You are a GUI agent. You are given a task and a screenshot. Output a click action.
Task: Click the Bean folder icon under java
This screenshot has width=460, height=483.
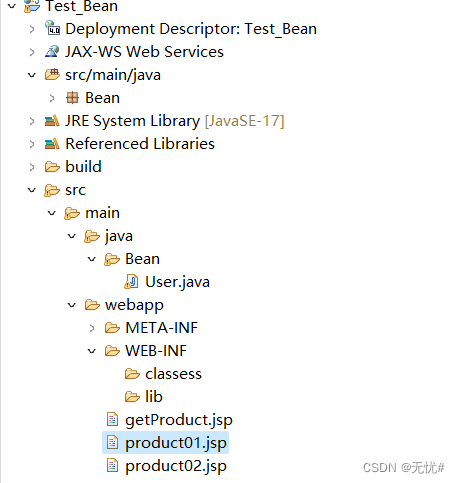click(x=112, y=259)
